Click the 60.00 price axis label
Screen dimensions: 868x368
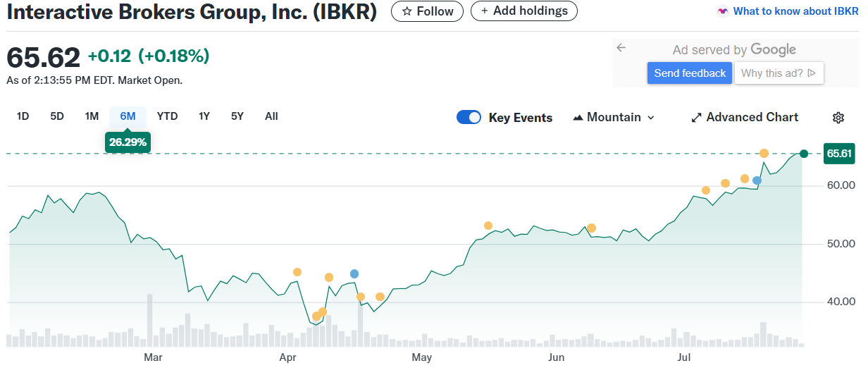point(841,185)
